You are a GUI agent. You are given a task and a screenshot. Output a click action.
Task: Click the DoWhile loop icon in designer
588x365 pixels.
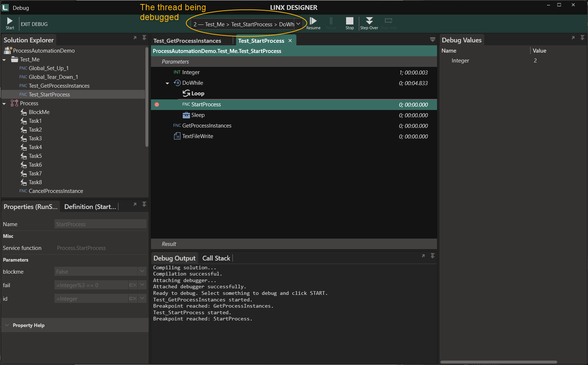coord(177,83)
